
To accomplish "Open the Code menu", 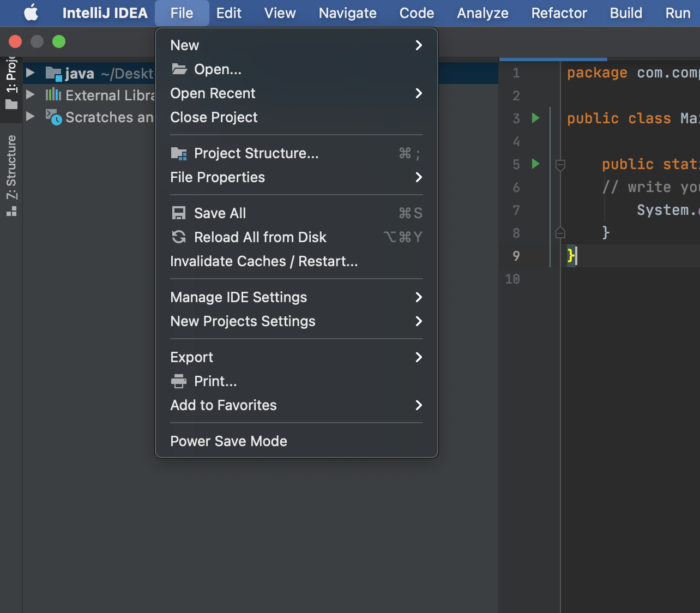I will [417, 13].
